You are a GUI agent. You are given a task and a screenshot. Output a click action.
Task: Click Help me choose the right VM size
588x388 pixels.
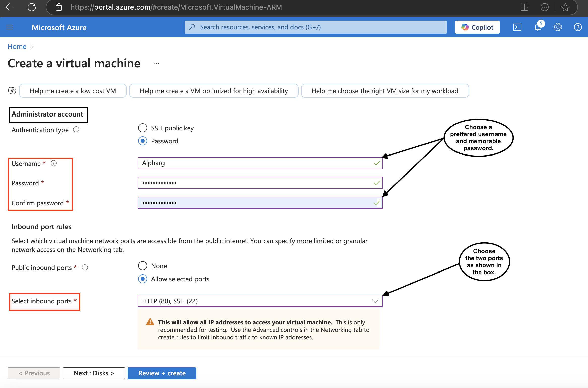point(385,91)
